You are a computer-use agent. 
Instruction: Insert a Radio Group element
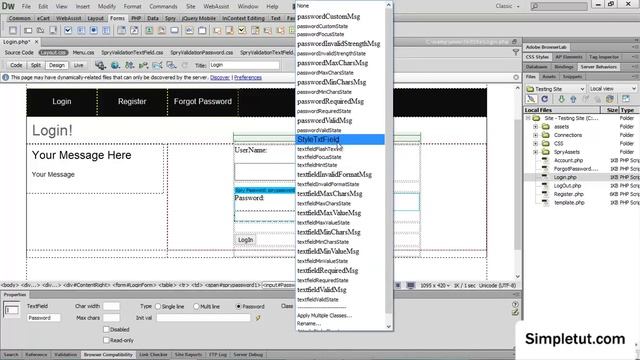pyautogui.click(x=106, y=31)
